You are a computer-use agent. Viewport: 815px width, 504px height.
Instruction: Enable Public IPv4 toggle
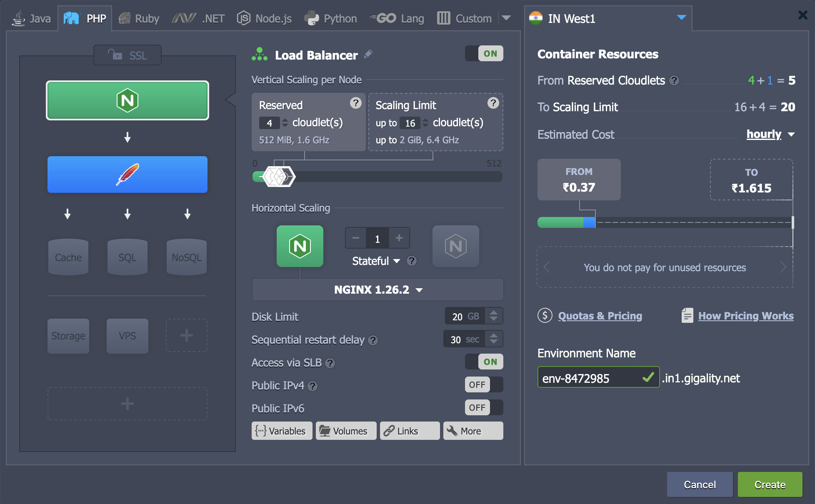click(484, 384)
